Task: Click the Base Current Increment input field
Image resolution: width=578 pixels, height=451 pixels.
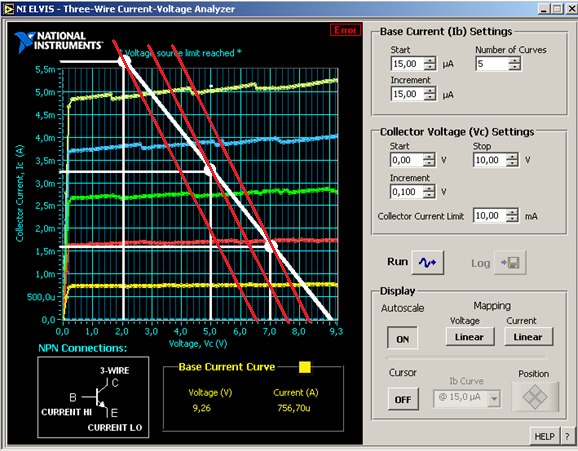Action: click(407, 94)
